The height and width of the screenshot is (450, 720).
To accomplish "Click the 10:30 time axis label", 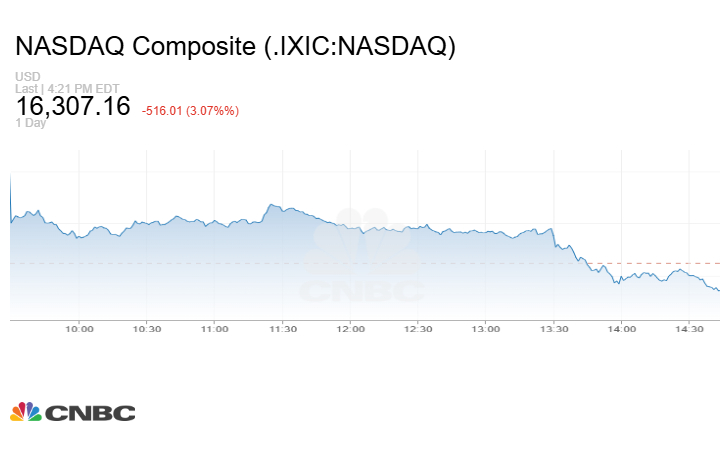I will pos(147,329).
